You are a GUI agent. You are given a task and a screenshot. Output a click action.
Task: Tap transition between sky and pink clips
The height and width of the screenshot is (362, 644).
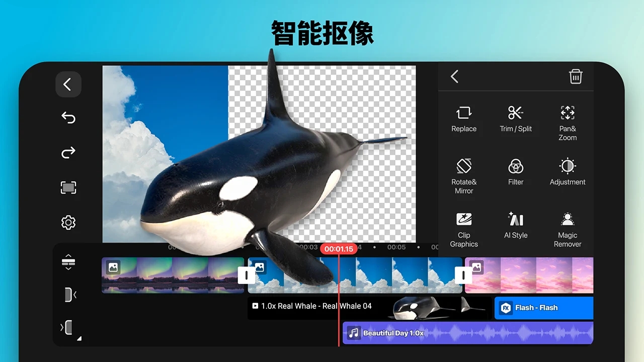point(463,275)
